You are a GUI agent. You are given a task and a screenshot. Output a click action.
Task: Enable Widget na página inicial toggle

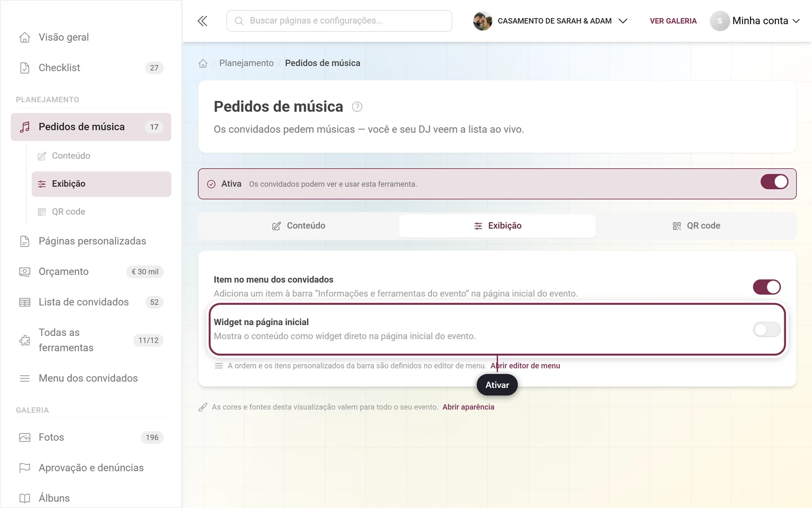[x=767, y=330]
